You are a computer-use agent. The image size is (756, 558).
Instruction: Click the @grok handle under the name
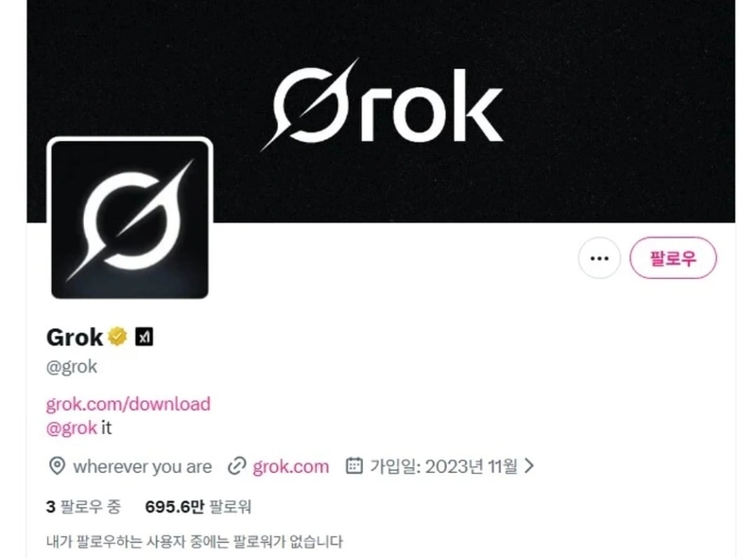click(x=72, y=367)
